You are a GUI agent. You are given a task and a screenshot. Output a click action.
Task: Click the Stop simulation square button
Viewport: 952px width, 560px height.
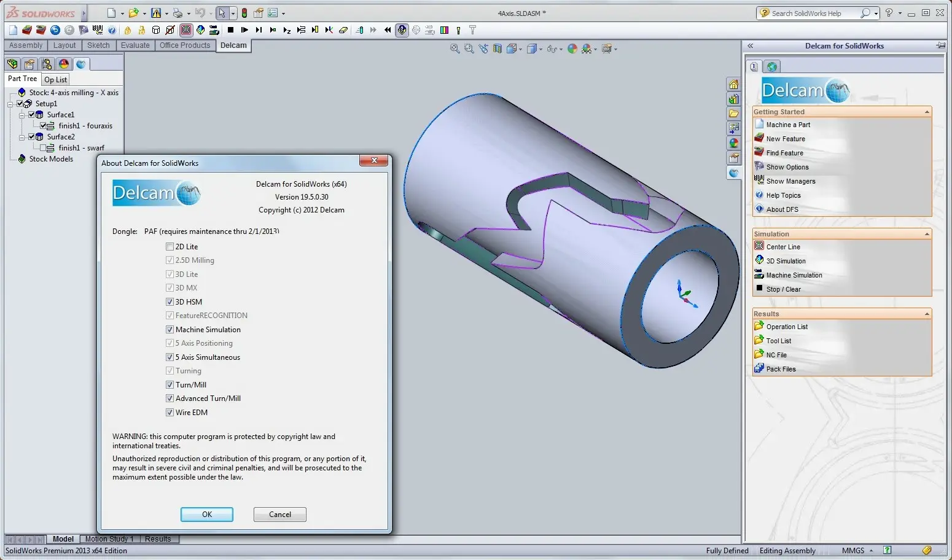pyautogui.click(x=231, y=29)
